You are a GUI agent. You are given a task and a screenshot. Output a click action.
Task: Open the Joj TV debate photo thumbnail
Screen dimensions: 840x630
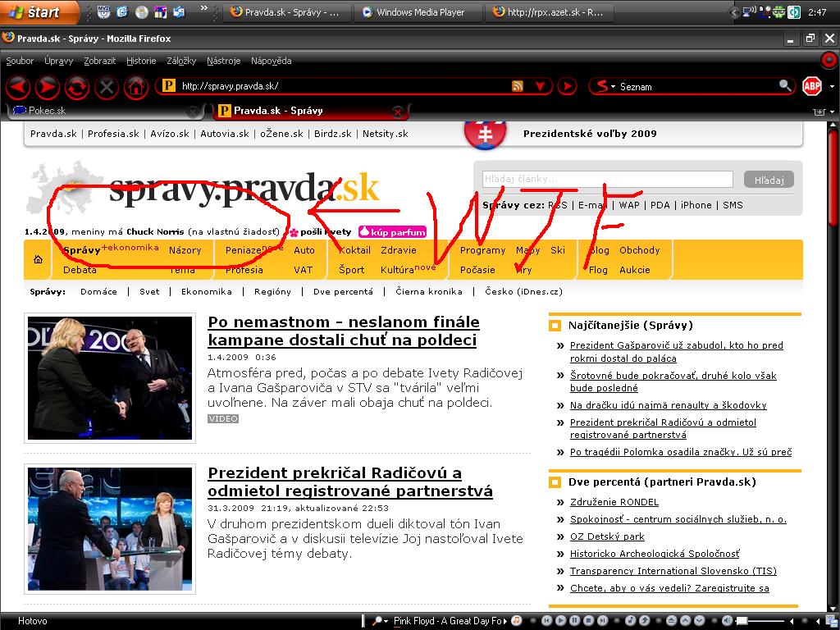pyautogui.click(x=110, y=529)
